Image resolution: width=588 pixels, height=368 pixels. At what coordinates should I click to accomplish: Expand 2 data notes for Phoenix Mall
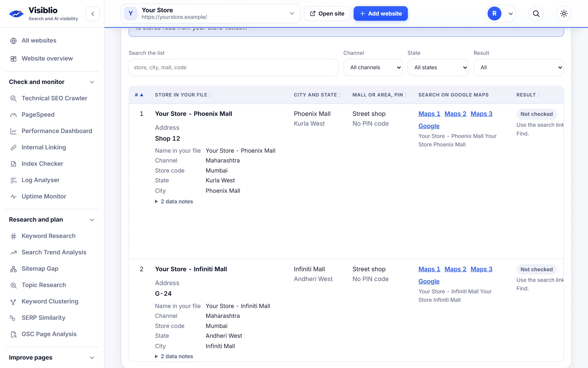click(x=174, y=201)
